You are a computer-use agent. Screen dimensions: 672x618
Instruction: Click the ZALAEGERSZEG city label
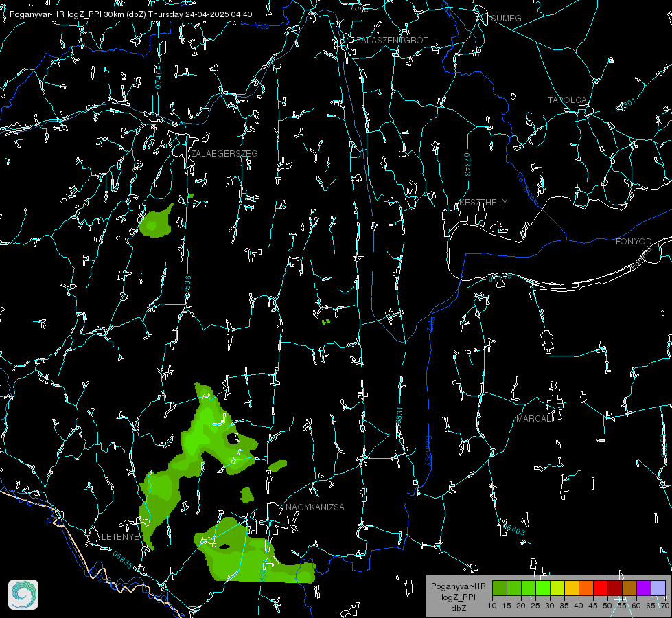click(224, 154)
